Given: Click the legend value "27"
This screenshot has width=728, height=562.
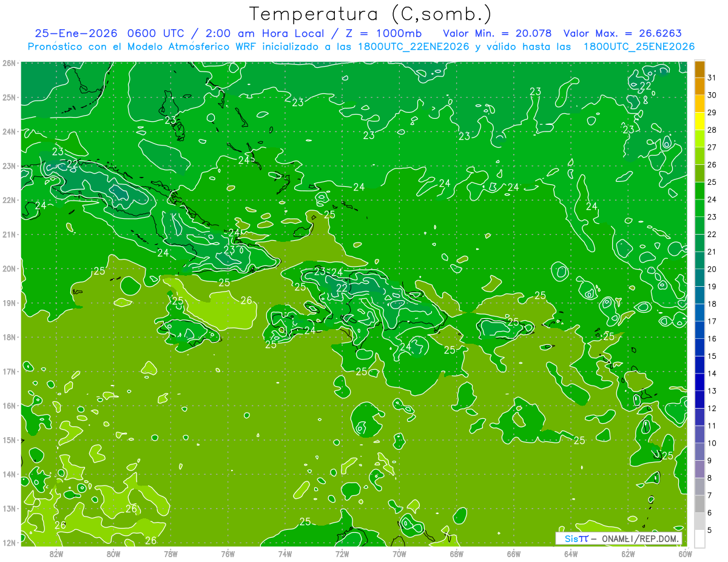Looking at the screenshot, I should point(712,147).
